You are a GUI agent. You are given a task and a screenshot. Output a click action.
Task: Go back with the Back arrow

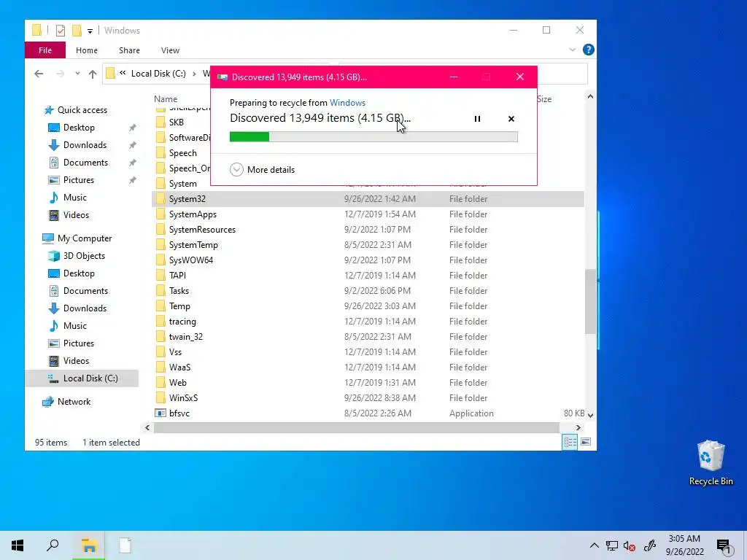click(39, 74)
